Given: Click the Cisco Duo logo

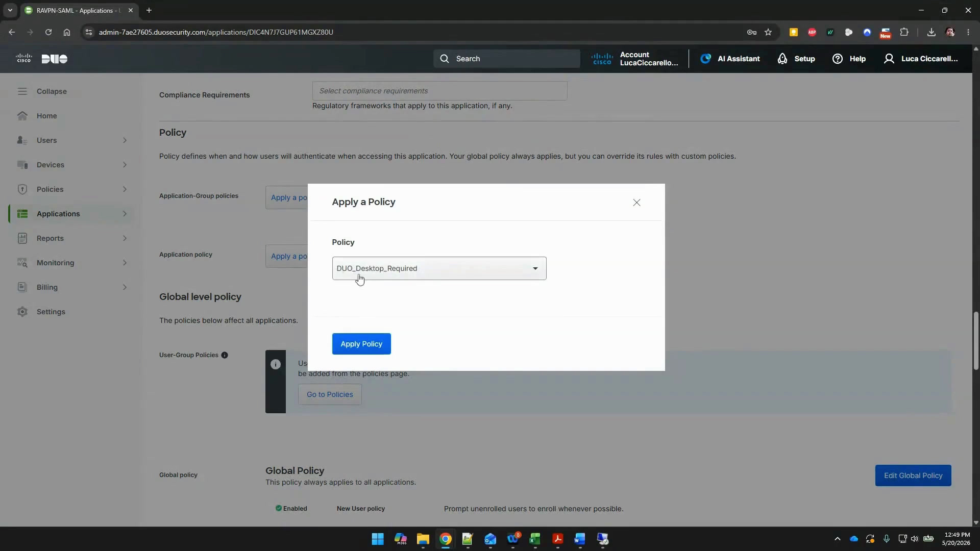Looking at the screenshot, I should pos(41,59).
